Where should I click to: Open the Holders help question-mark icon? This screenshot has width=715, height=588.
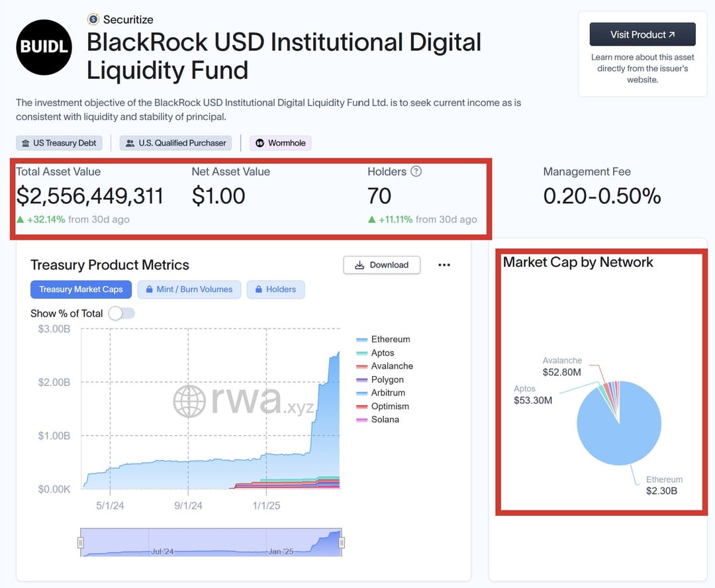[x=416, y=171]
